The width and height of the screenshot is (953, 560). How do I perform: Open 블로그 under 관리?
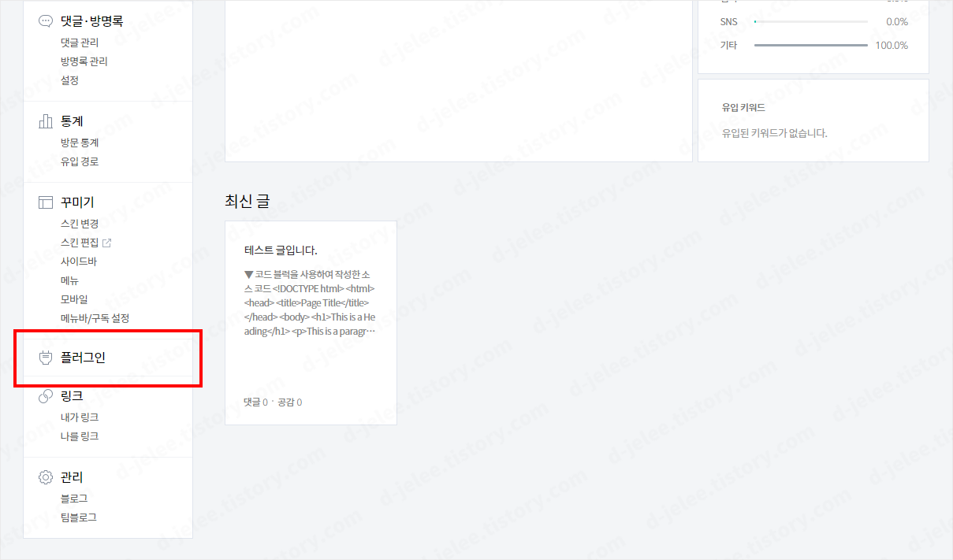click(75, 497)
